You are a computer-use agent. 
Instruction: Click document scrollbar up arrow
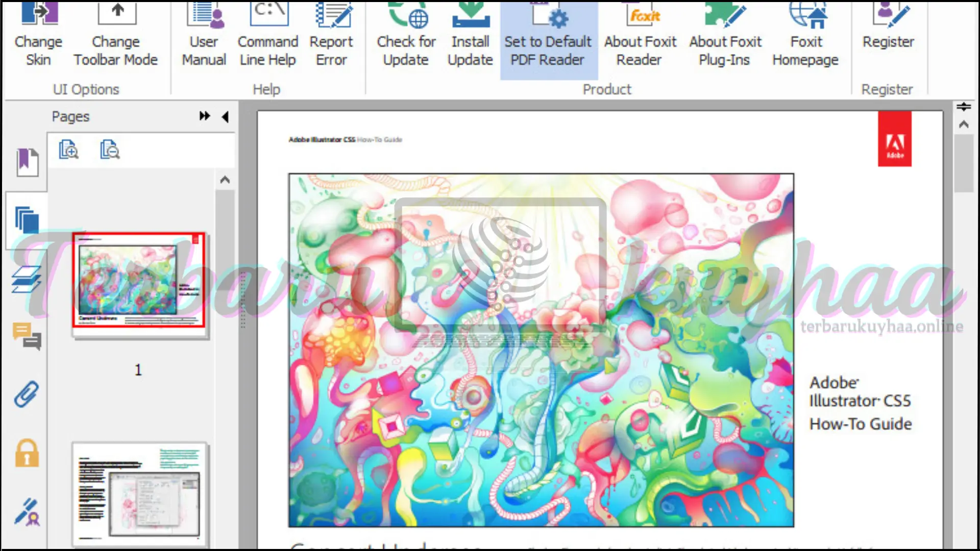click(964, 124)
